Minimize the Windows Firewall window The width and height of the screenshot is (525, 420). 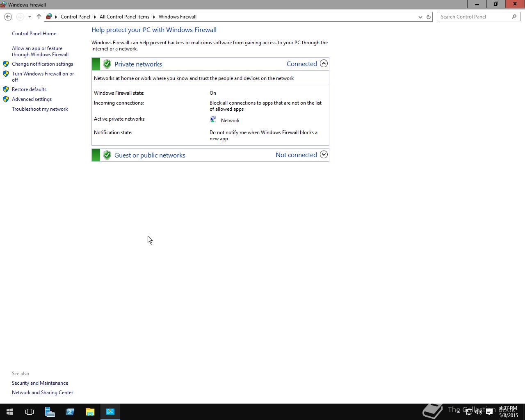click(477, 4)
